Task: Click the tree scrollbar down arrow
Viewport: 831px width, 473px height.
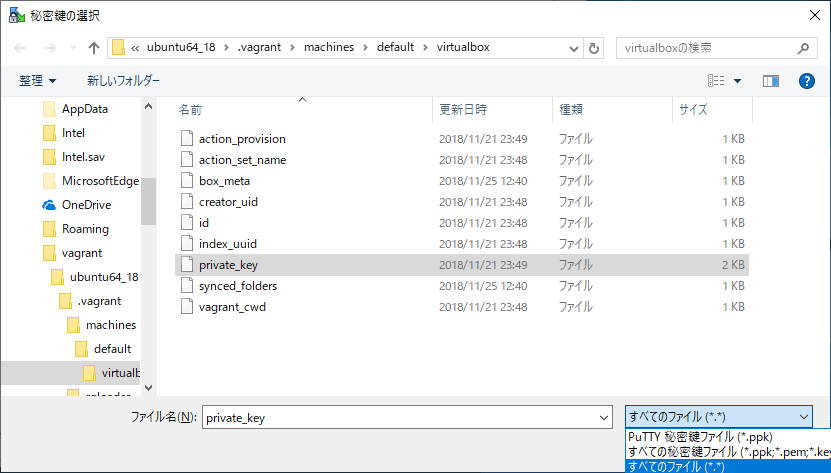Action: click(148, 388)
